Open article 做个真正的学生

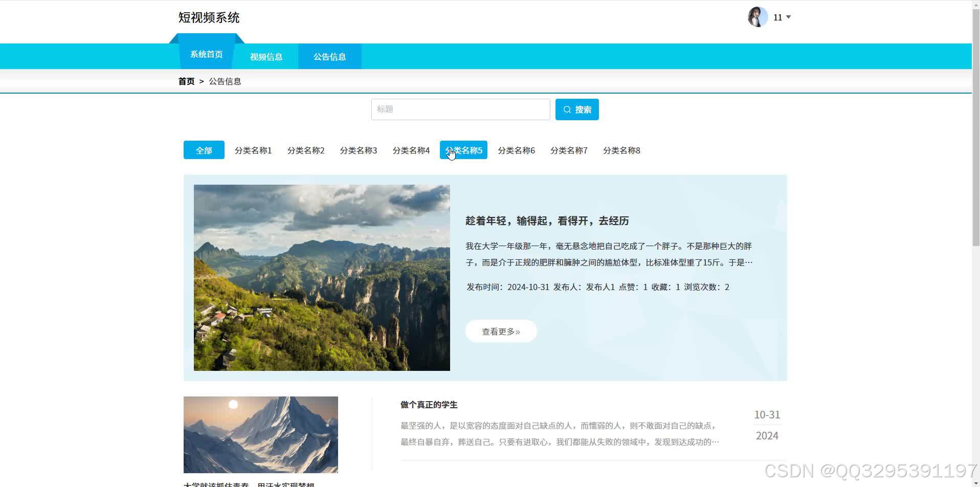(x=428, y=404)
